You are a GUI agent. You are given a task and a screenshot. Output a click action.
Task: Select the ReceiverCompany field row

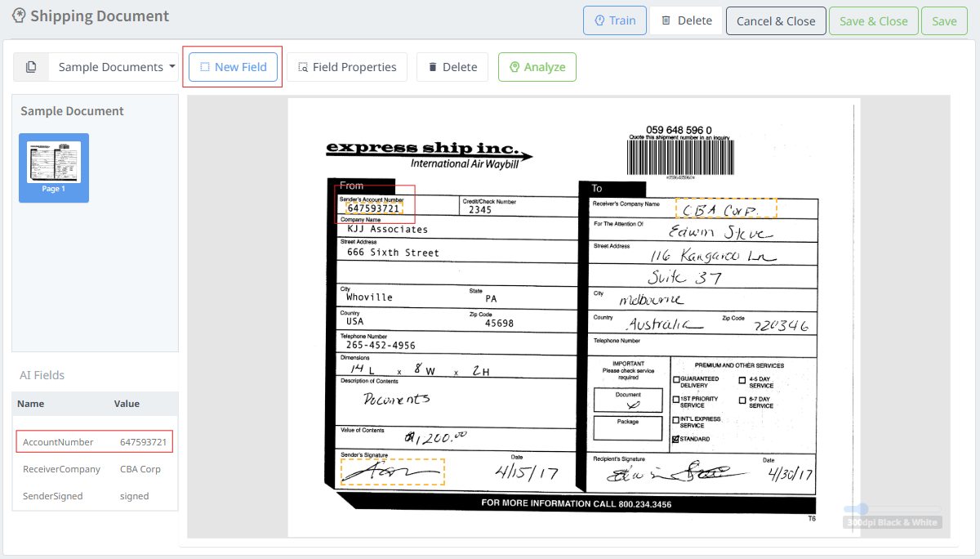94,468
